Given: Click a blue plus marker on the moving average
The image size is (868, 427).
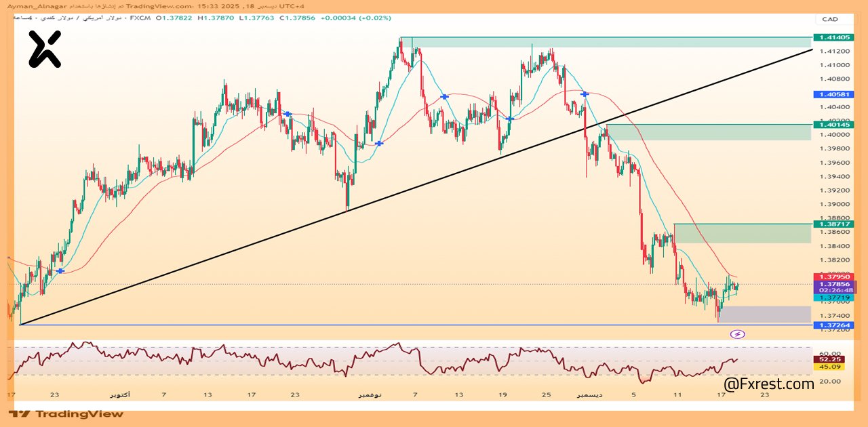Looking at the screenshot, I should [443, 96].
